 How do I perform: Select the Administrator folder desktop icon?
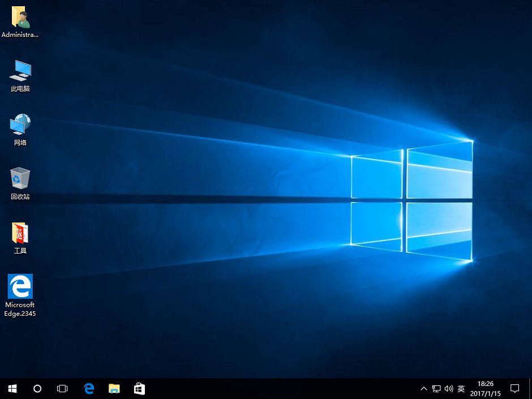20,22
